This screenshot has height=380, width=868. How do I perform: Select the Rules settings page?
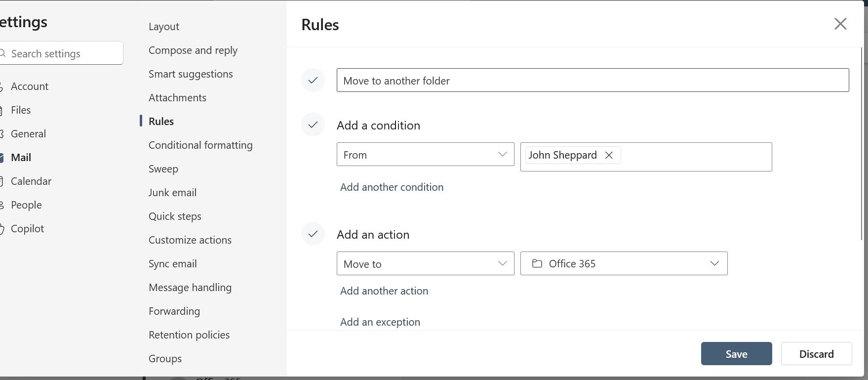click(161, 122)
